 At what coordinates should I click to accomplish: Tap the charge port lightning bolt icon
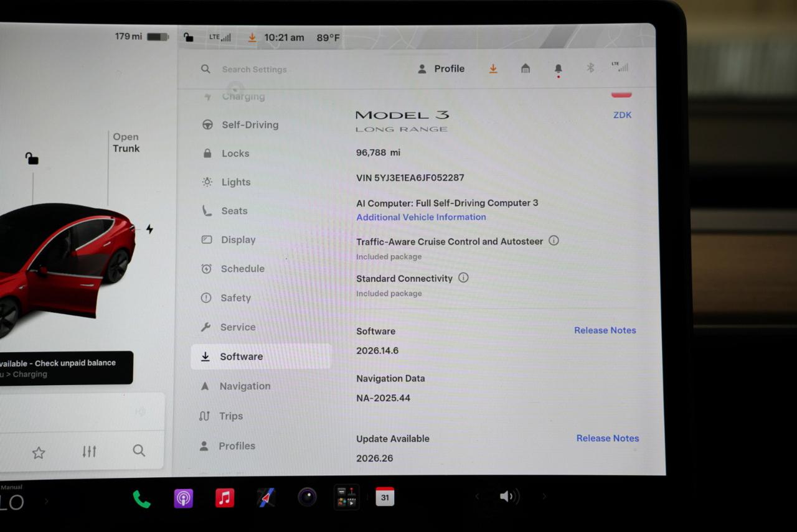(x=149, y=229)
